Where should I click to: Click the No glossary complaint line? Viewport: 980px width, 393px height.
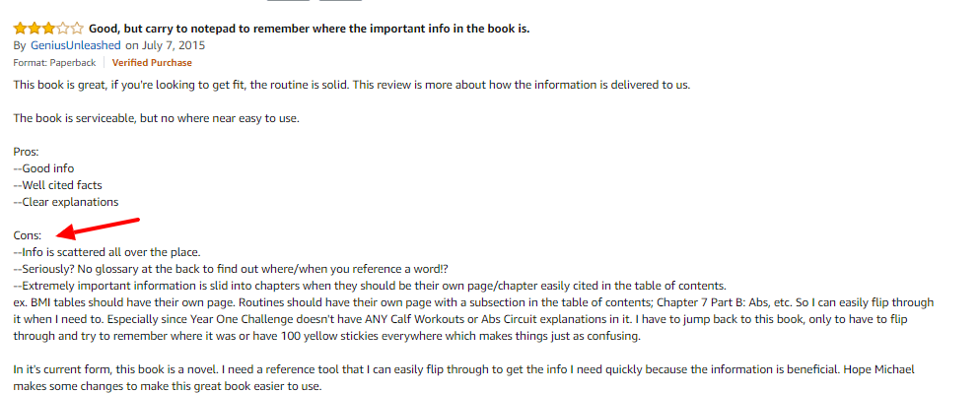pos(231,269)
